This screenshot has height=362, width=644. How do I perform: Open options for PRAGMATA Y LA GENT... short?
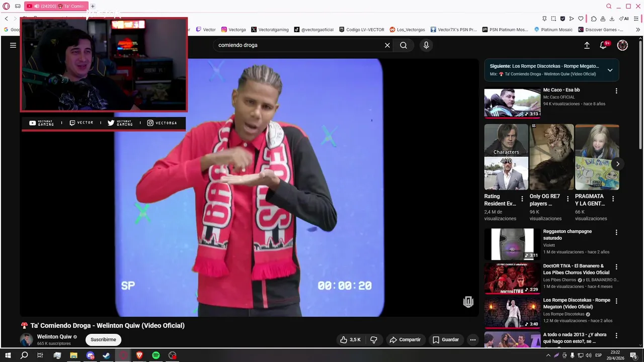(613, 199)
